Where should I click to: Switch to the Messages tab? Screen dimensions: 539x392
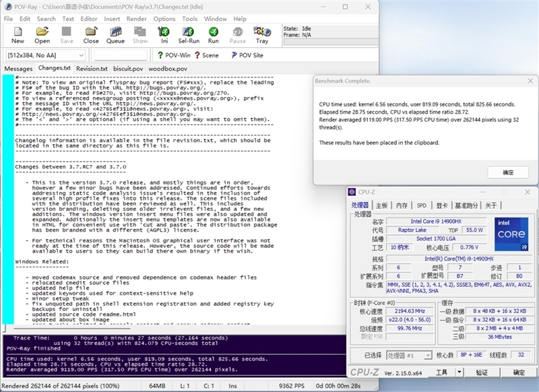tap(19, 69)
